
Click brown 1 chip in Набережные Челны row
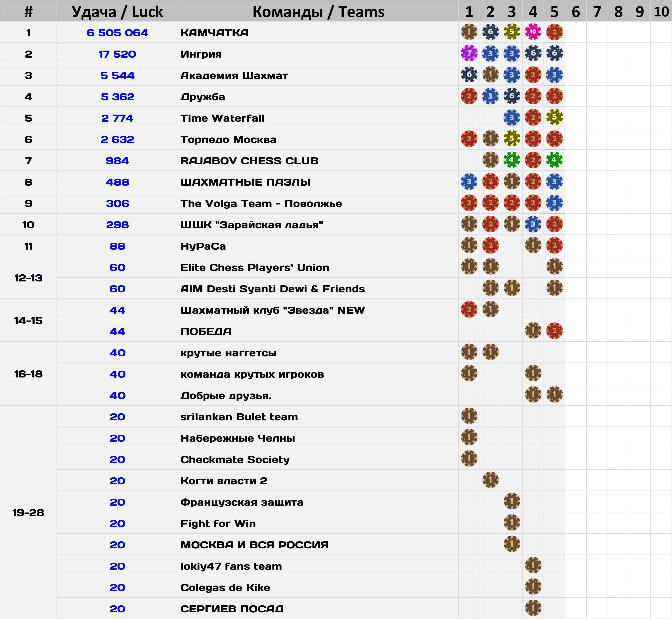tap(469, 437)
